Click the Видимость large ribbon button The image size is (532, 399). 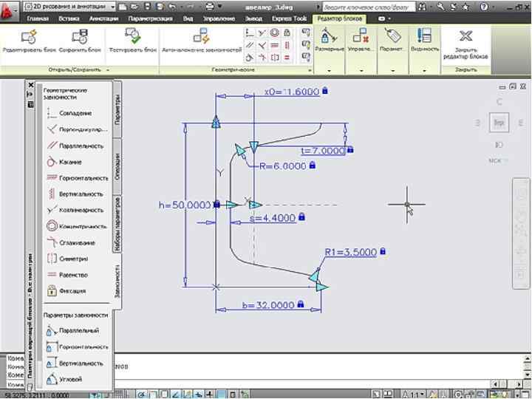pos(424,40)
